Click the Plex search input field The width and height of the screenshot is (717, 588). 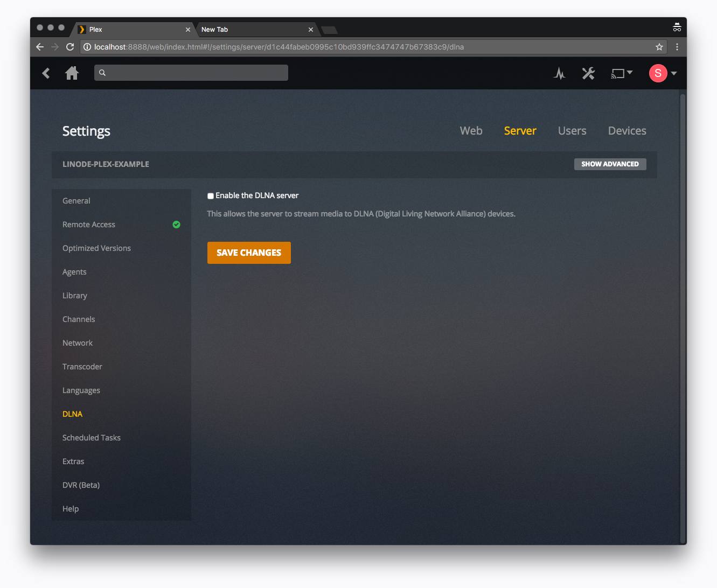tap(191, 73)
